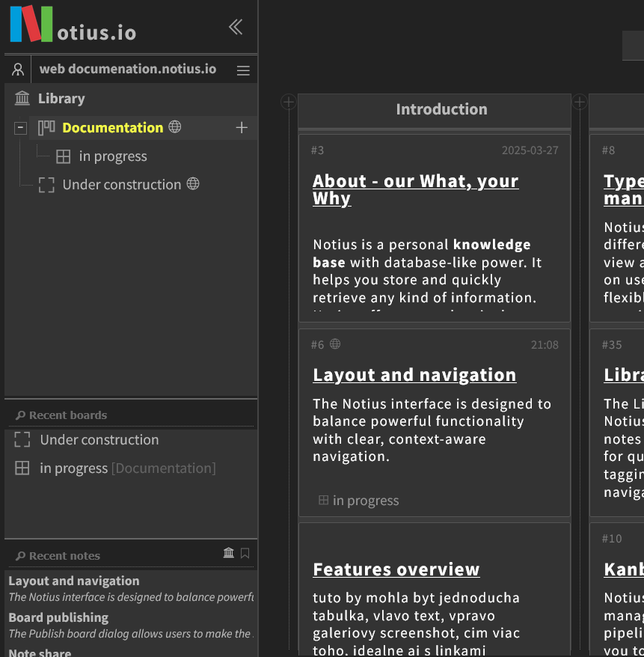Select the Documentation board
Image resolution: width=644 pixels, height=657 pixels.
113,128
